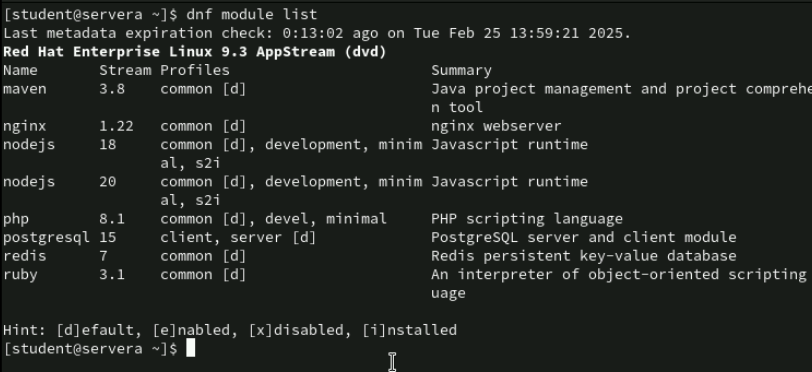Click the maven module name

[x=24, y=89]
